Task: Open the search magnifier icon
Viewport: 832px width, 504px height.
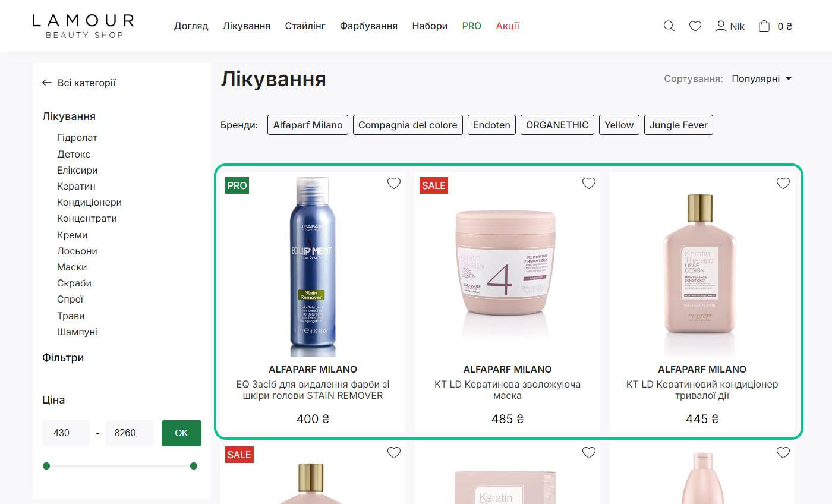Action: click(x=669, y=26)
